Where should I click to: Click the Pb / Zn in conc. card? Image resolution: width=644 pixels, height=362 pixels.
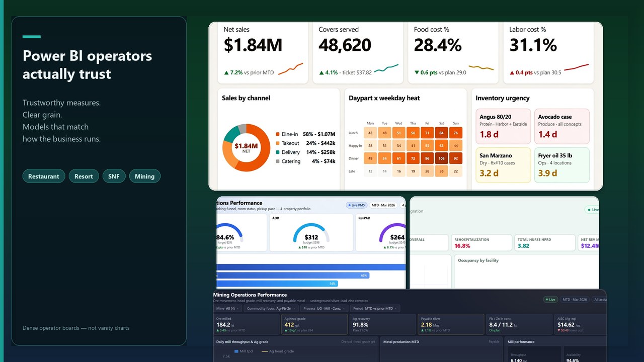[519, 325]
